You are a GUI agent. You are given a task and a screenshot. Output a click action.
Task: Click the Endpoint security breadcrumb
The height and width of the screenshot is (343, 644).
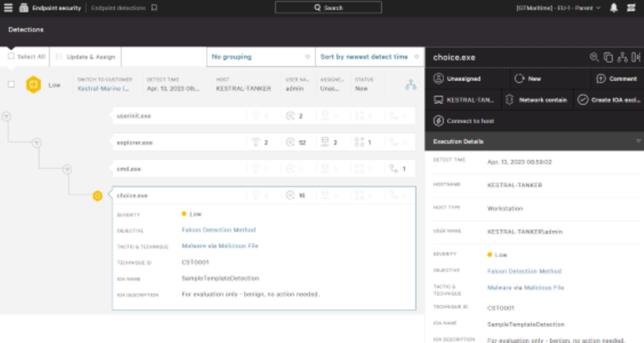click(57, 8)
